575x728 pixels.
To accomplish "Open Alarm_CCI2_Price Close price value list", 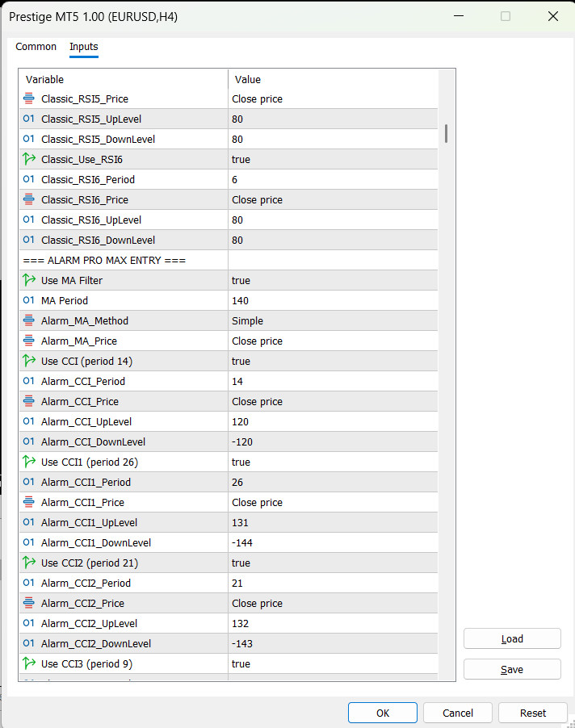I will tap(333, 603).
